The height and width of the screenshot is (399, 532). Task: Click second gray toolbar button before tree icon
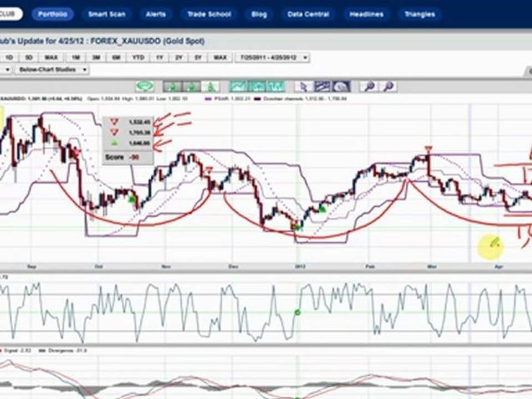pos(191,87)
